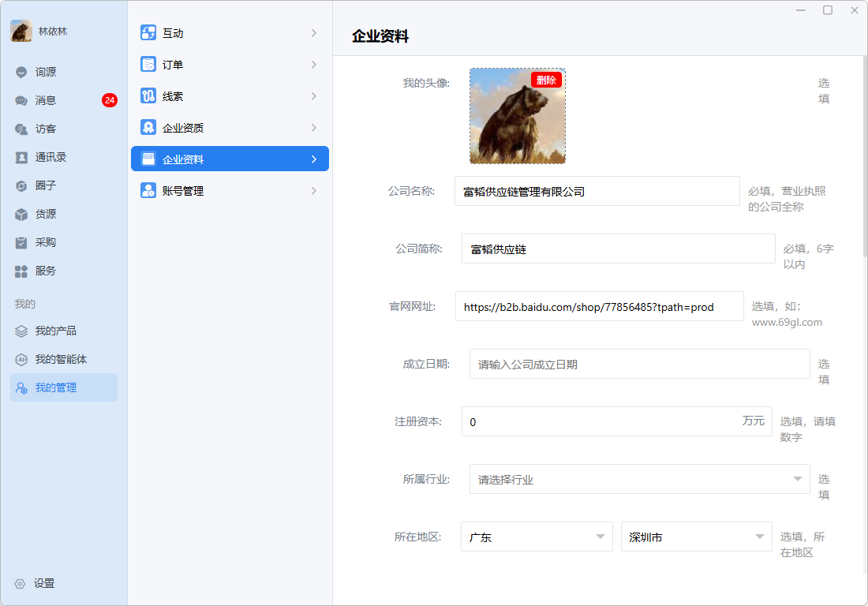Open the 企业资质 menu item
This screenshot has height=606, width=868.
coord(230,127)
